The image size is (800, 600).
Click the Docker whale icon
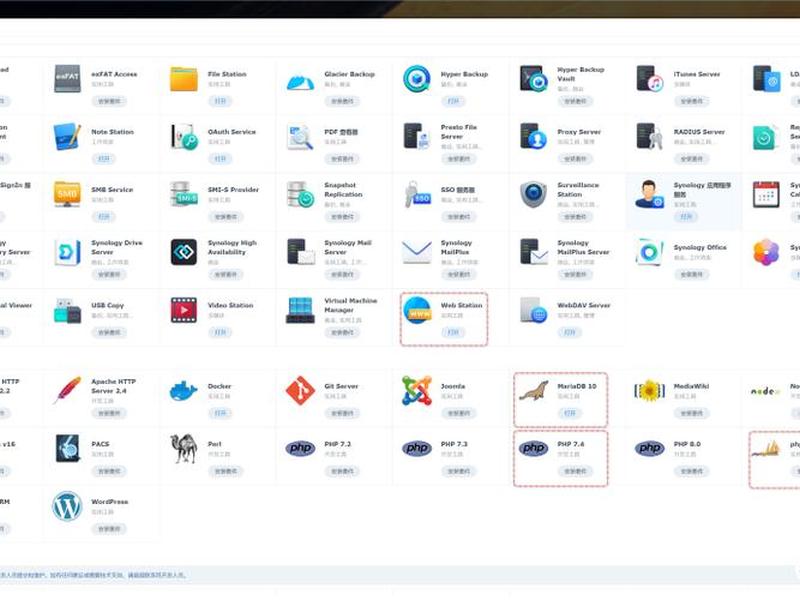click(x=183, y=391)
